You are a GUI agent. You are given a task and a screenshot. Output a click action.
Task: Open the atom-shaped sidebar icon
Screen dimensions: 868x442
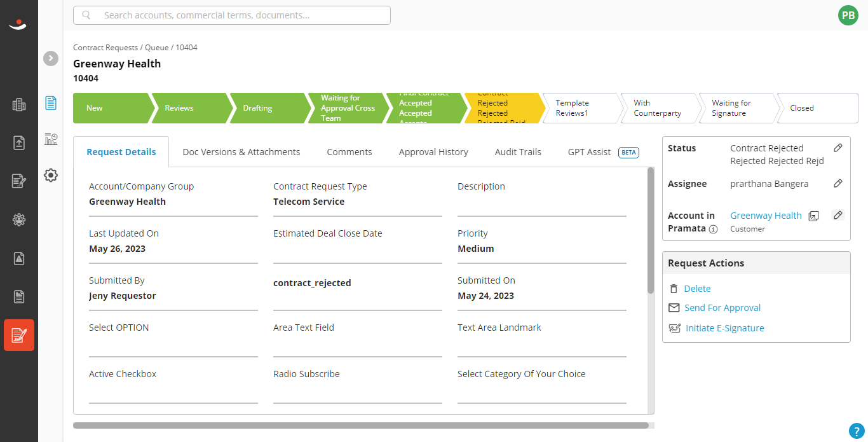point(19,220)
